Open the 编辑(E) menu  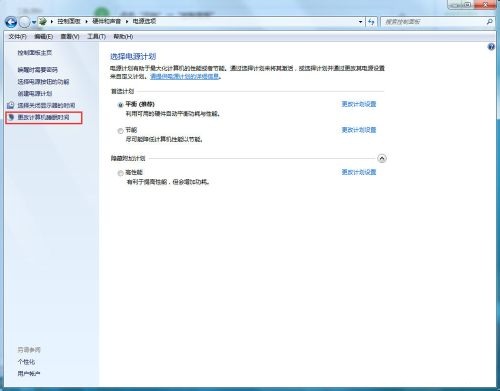pyautogui.click(x=43, y=37)
